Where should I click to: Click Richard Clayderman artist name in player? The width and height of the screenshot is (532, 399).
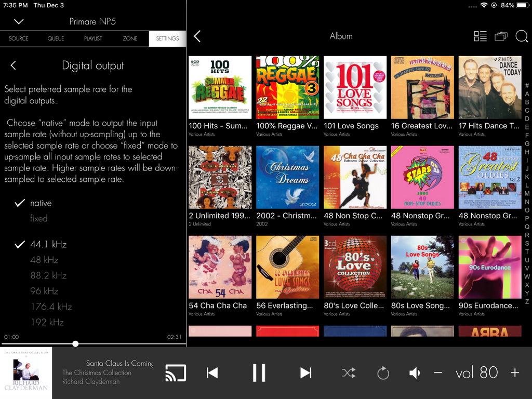pyautogui.click(x=91, y=382)
